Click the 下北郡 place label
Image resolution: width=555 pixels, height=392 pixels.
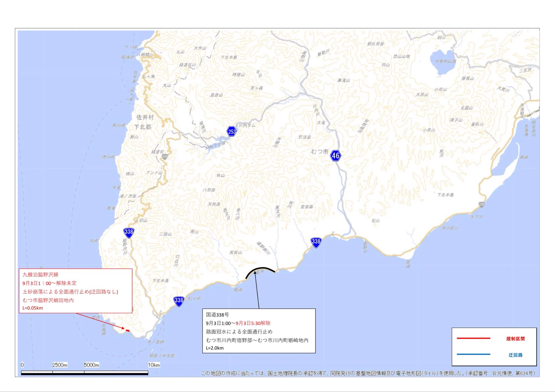[143, 127]
